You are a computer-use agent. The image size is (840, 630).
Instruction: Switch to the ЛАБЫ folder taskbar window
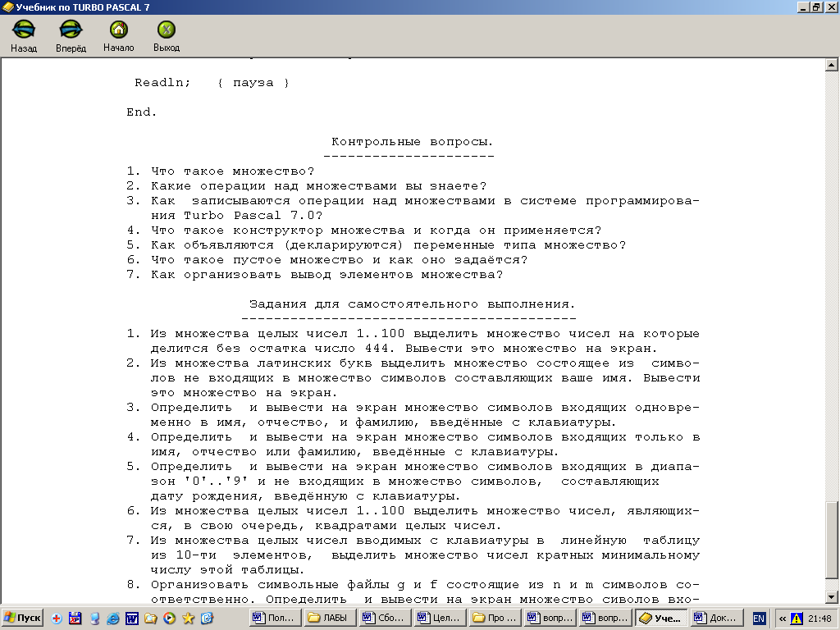(x=331, y=618)
